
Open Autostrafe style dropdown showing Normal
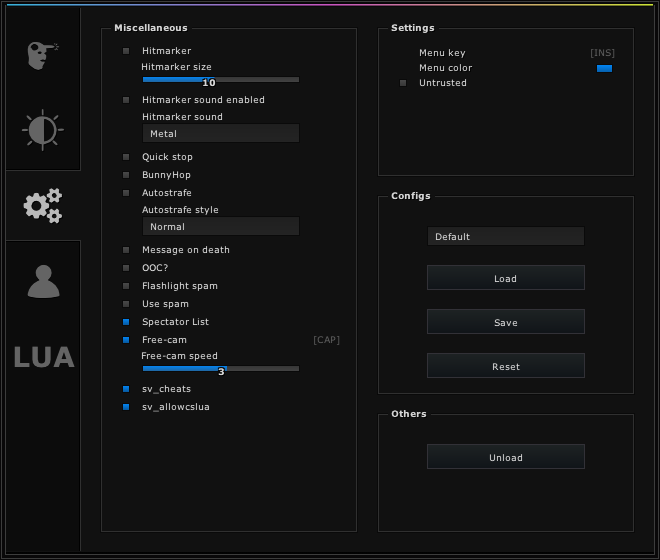click(x=221, y=227)
